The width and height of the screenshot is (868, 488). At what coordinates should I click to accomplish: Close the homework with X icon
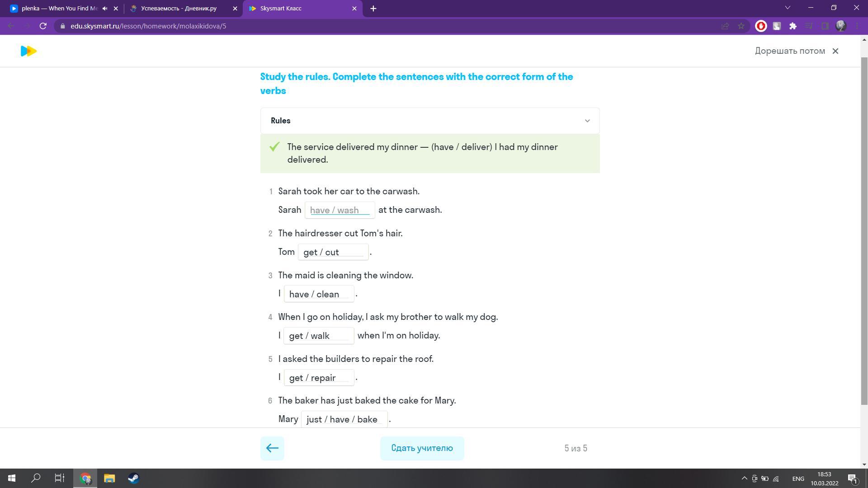835,51
